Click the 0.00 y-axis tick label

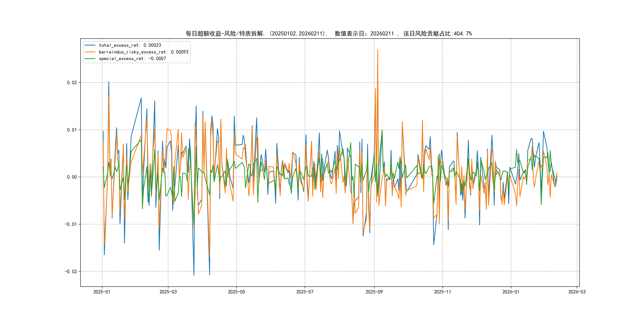72,177
